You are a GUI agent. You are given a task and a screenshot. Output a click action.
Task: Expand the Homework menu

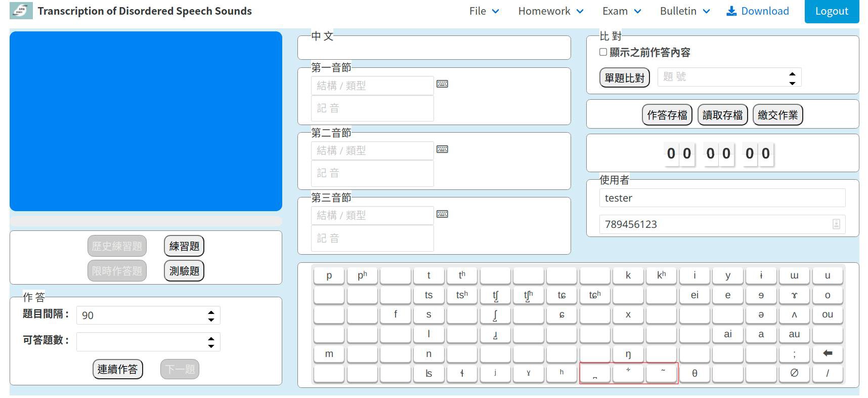tap(550, 11)
